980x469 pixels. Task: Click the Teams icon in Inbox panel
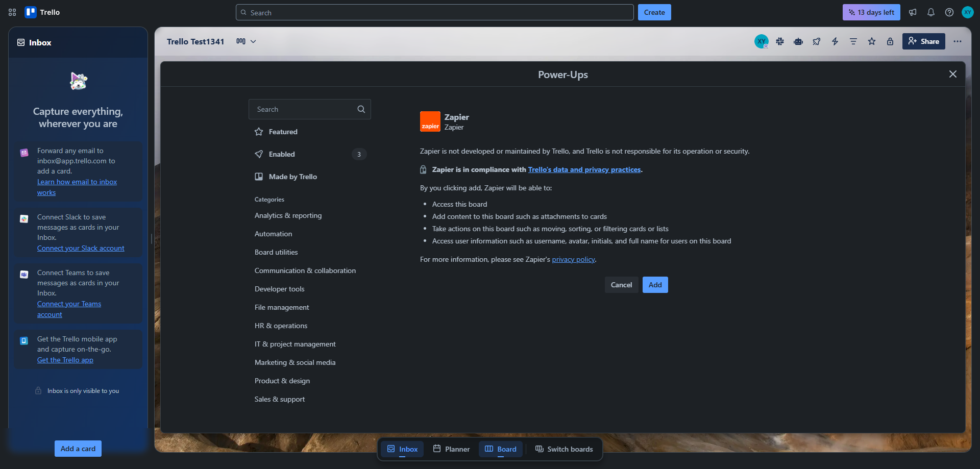[24, 275]
